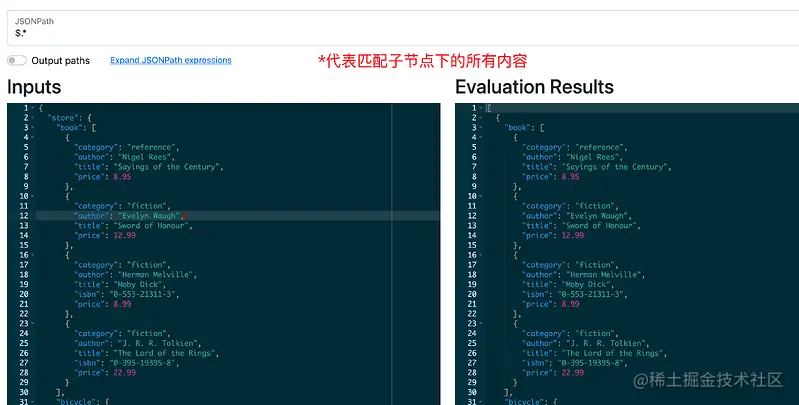
Task: Click "Herman Melville" in Evaluation Results
Action: tap(603, 274)
